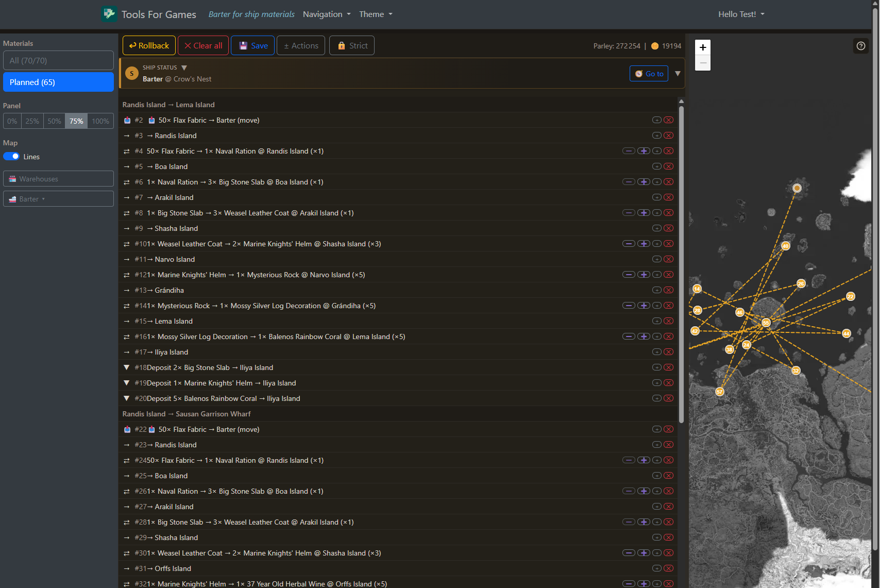
Task: Click the S ship status avatar icon
Action: point(132,74)
